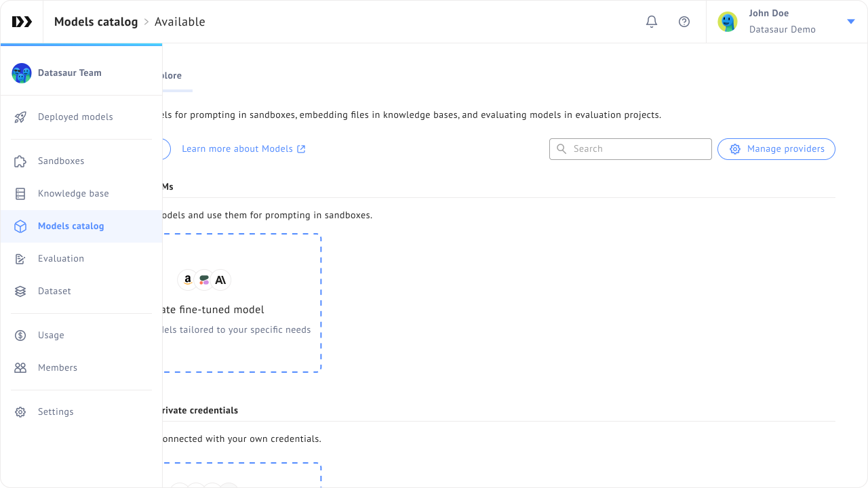Click the Usage dollar coin icon
This screenshot has height=488, width=868.
(x=20, y=335)
